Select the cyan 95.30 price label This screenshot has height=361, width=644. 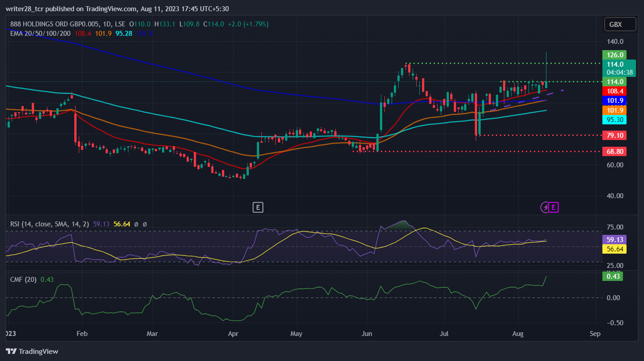614,120
